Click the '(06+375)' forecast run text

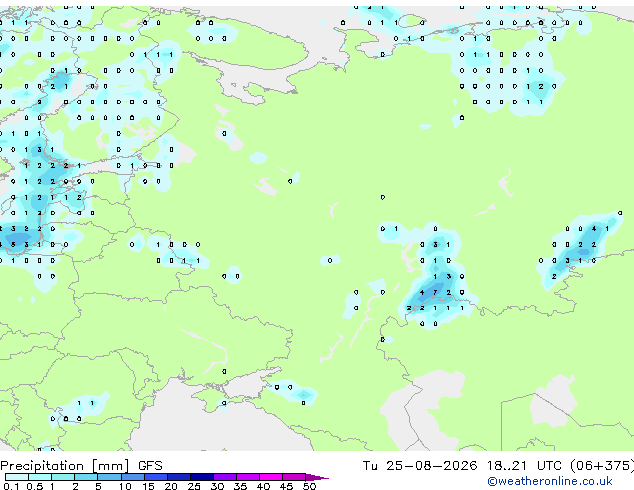click(x=602, y=466)
